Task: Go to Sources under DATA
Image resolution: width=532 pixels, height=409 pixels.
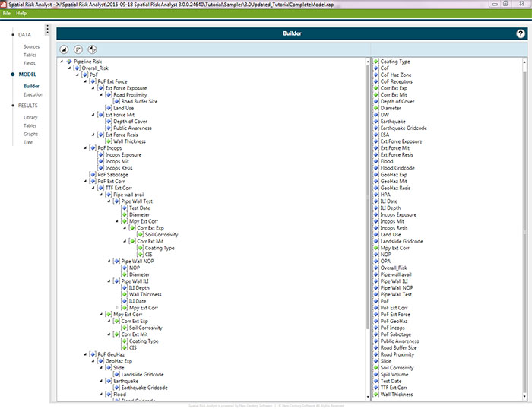Action: pos(32,46)
